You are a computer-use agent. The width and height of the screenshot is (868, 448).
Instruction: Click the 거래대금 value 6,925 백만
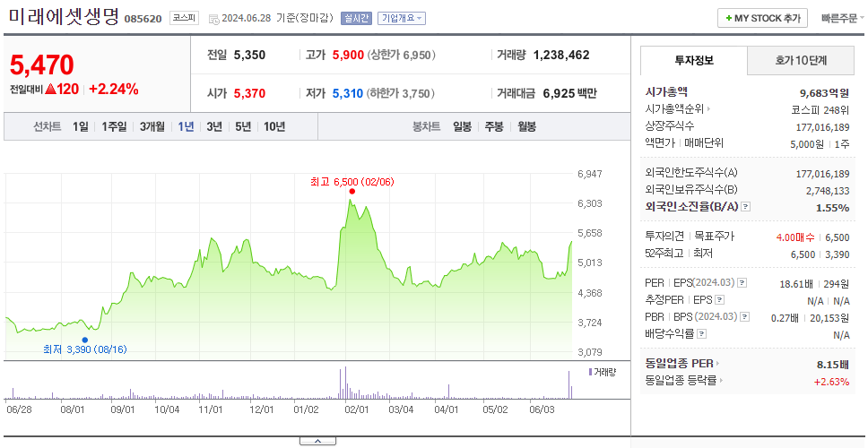(569, 93)
